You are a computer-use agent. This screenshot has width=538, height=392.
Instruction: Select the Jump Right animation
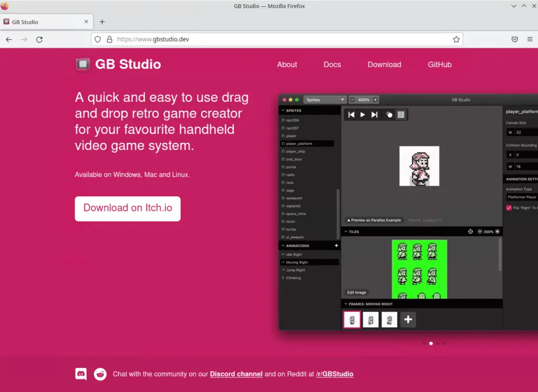point(309,270)
